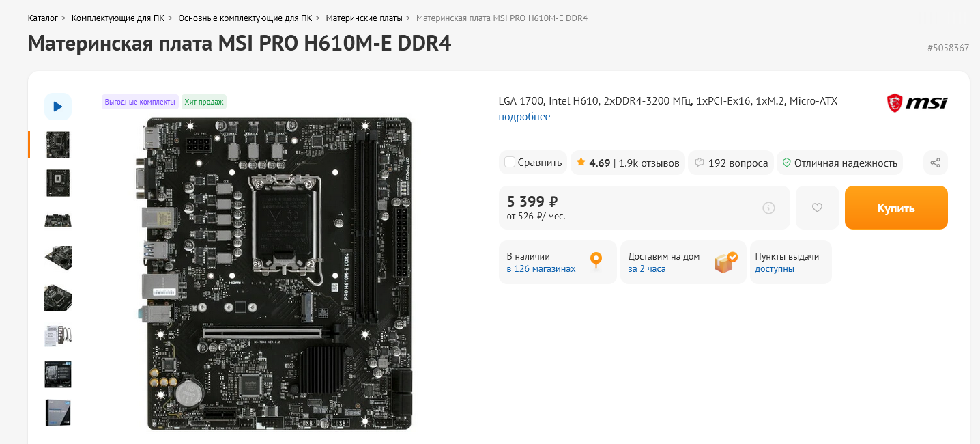
Task: Open the Каталог breadcrumb
Action: click(42, 18)
